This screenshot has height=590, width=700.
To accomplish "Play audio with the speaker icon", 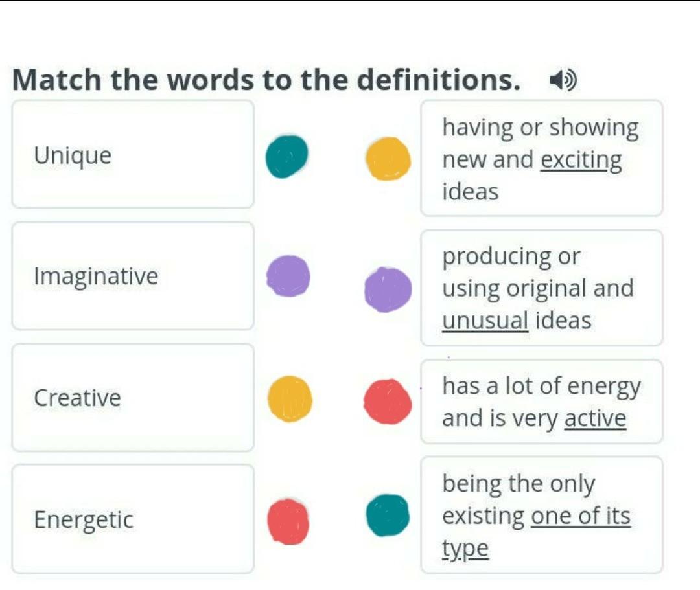I will click(563, 81).
